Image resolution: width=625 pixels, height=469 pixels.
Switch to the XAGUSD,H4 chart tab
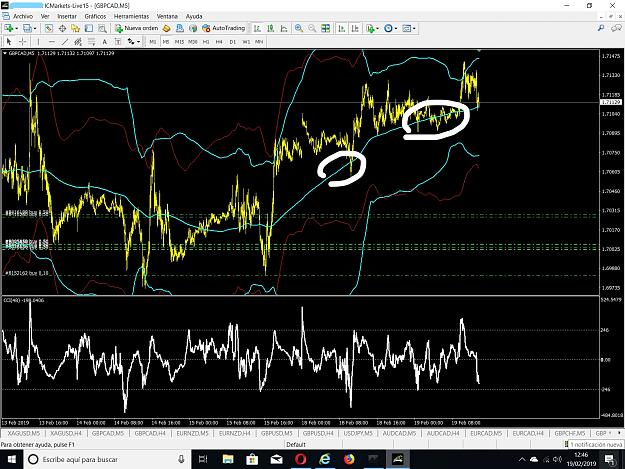pyautogui.click(x=66, y=433)
